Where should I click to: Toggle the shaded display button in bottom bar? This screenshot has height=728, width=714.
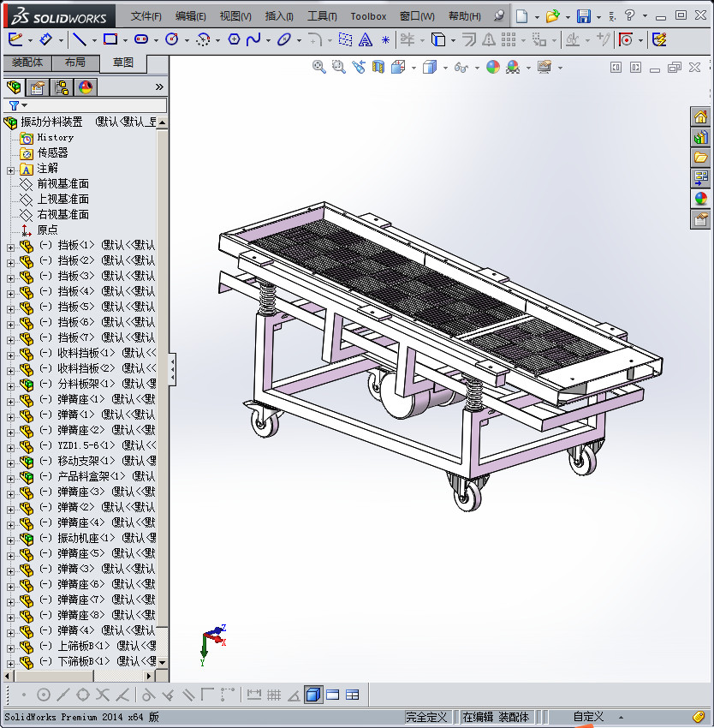(x=313, y=695)
